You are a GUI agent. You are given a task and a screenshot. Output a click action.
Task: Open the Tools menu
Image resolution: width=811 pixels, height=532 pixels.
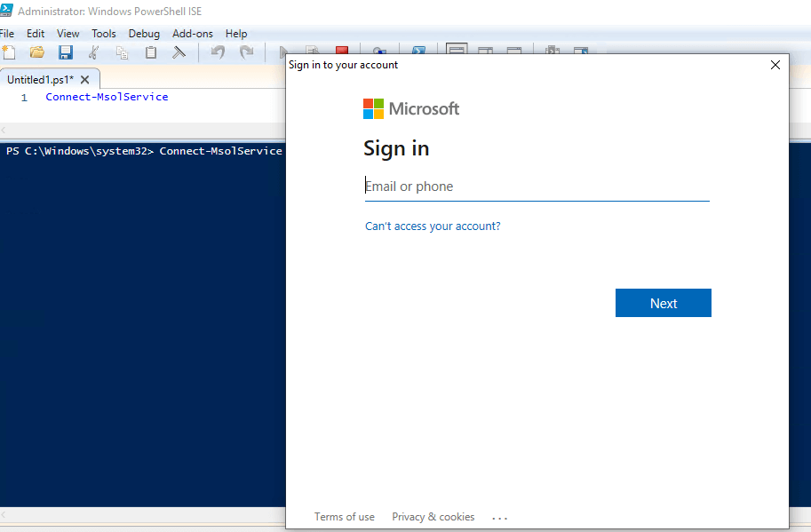click(103, 34)
